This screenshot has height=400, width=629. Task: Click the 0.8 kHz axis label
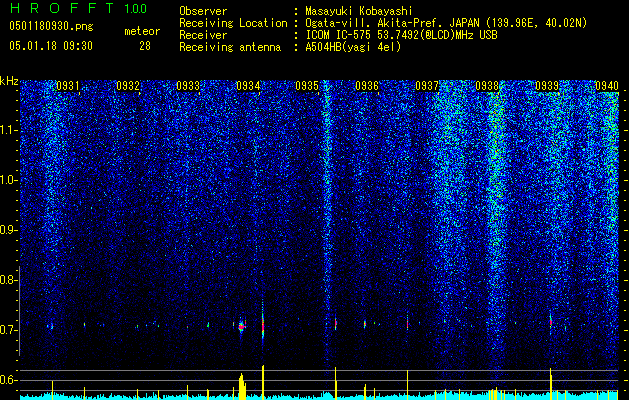(7, 280)
